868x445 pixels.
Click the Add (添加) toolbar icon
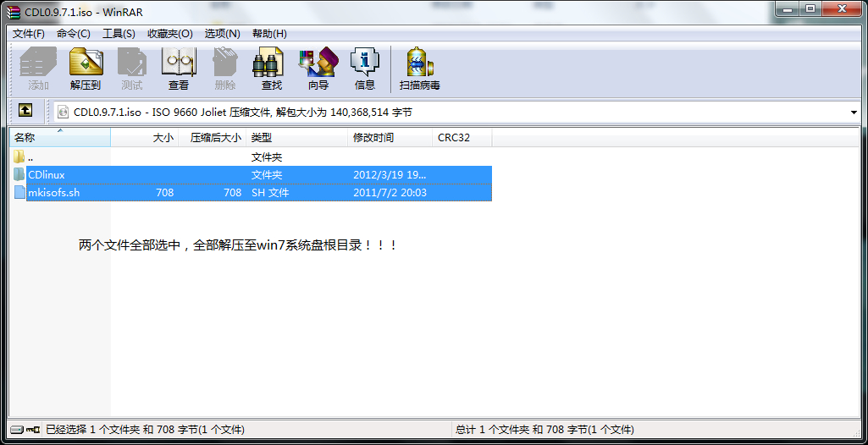[39, 69]
